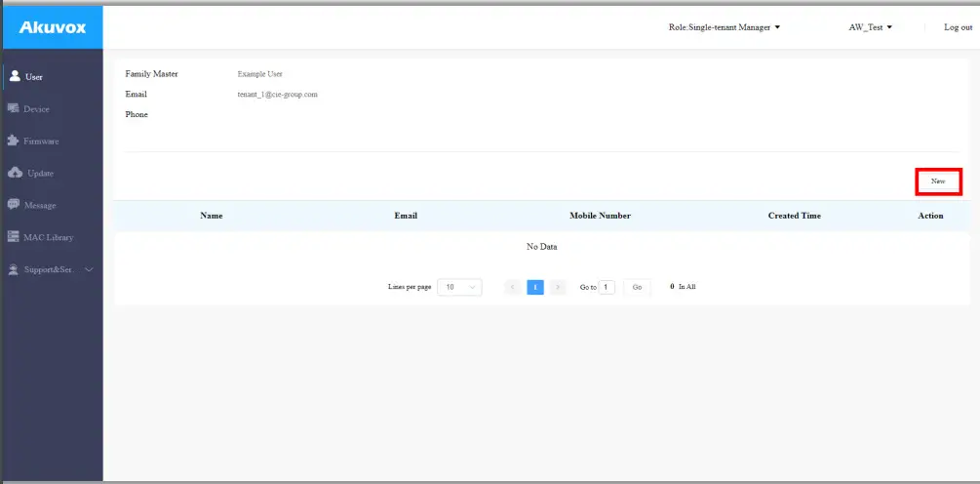
Task: Open the Update menu item
Action: 52,174
